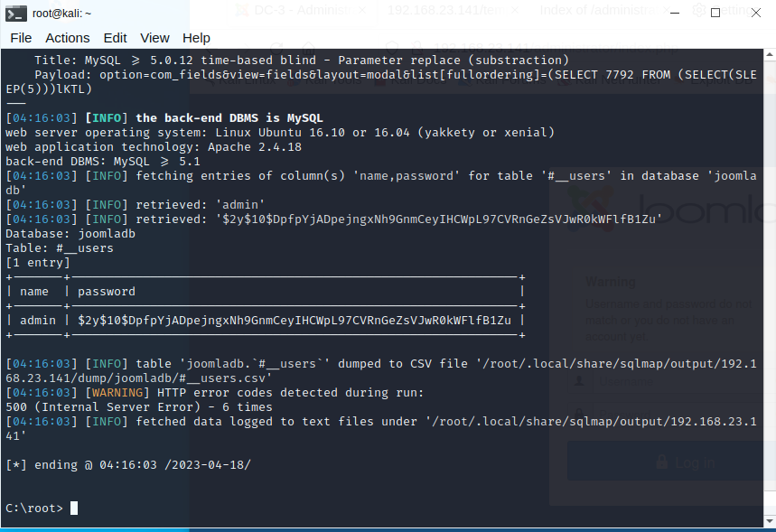
Task: Click the Title: MySQL time-based blind line
Action: pos(302,61)
